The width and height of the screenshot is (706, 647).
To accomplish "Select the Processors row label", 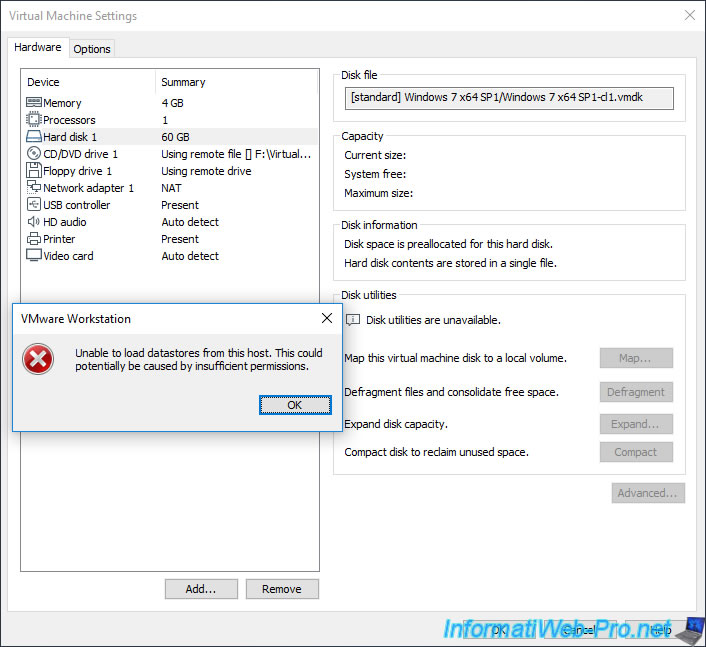I will click(x=69, y=120).
